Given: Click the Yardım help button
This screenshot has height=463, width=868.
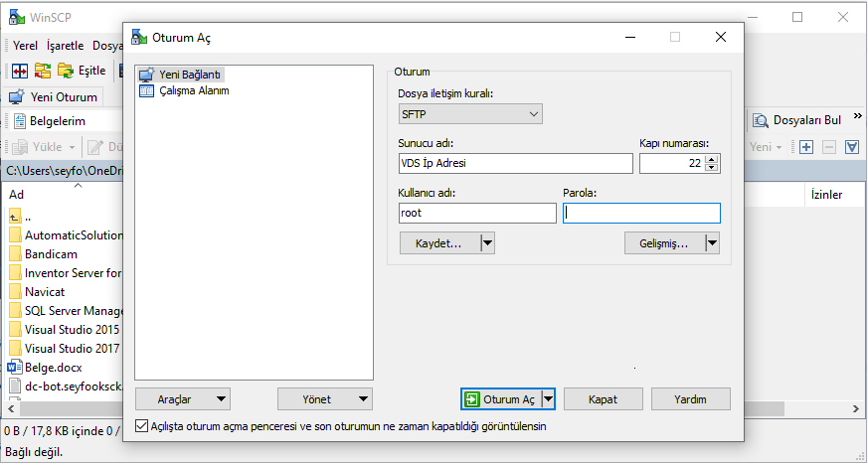Looking at the screenshot, I should click(x=691, y=399).
